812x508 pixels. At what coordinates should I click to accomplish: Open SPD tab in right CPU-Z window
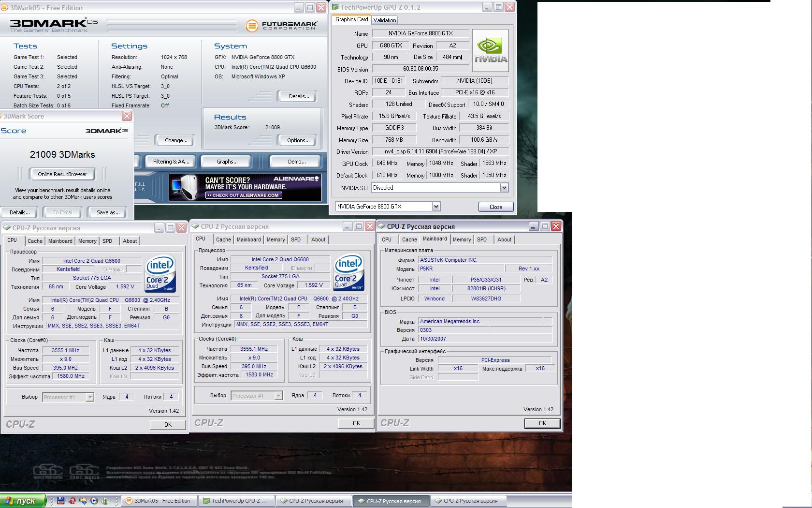pos(482,239)
